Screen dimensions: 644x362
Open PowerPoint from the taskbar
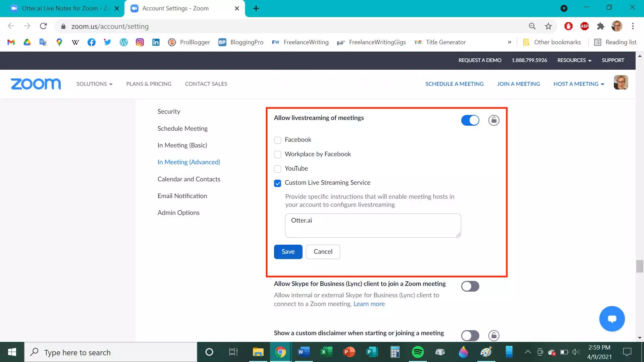tap(349, 352)
